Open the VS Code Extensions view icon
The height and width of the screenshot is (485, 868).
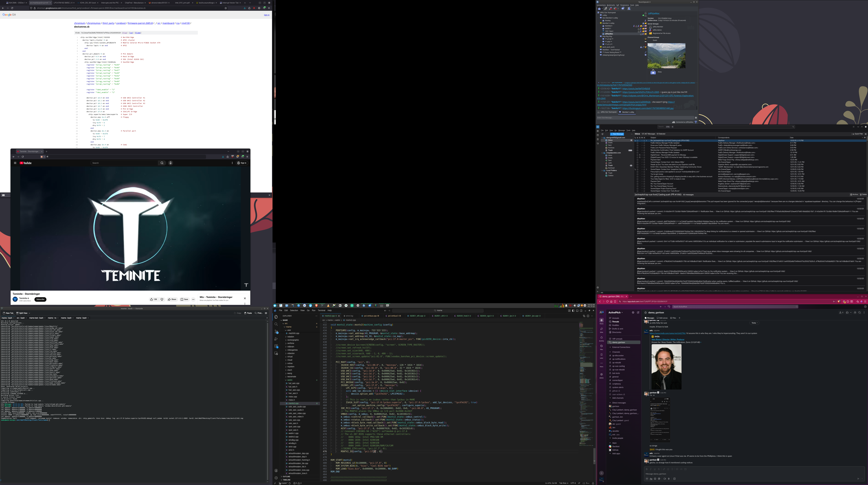click(276, 346)
